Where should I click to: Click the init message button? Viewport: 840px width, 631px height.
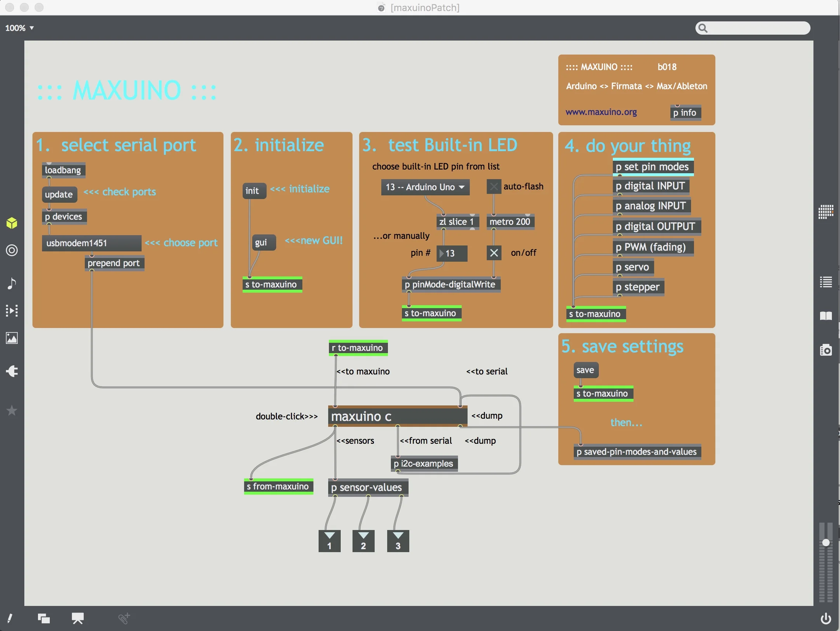(253, 191)
